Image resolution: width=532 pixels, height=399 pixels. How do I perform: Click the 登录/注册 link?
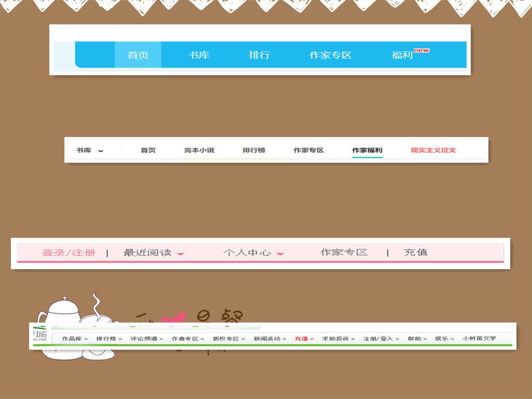pyautogui.click(x=69, y=252)
